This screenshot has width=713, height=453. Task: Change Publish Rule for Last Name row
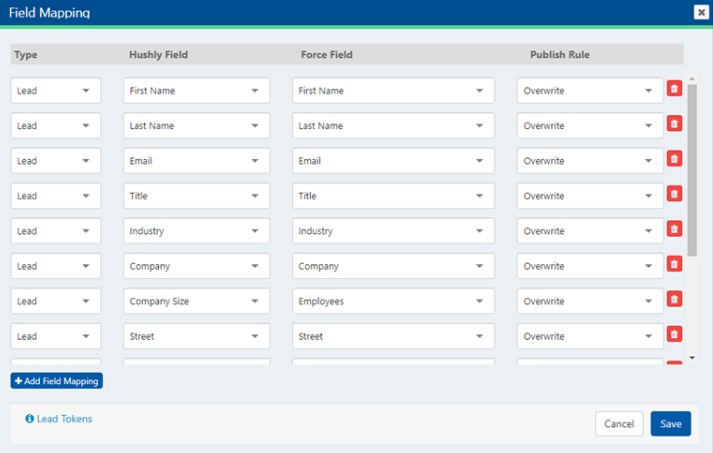coord(590,126)
